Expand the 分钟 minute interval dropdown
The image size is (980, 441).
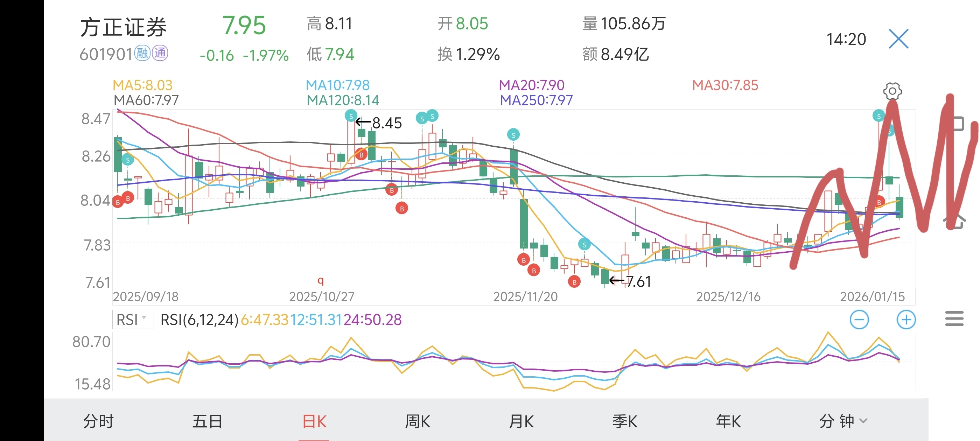[x=843, y=421]
